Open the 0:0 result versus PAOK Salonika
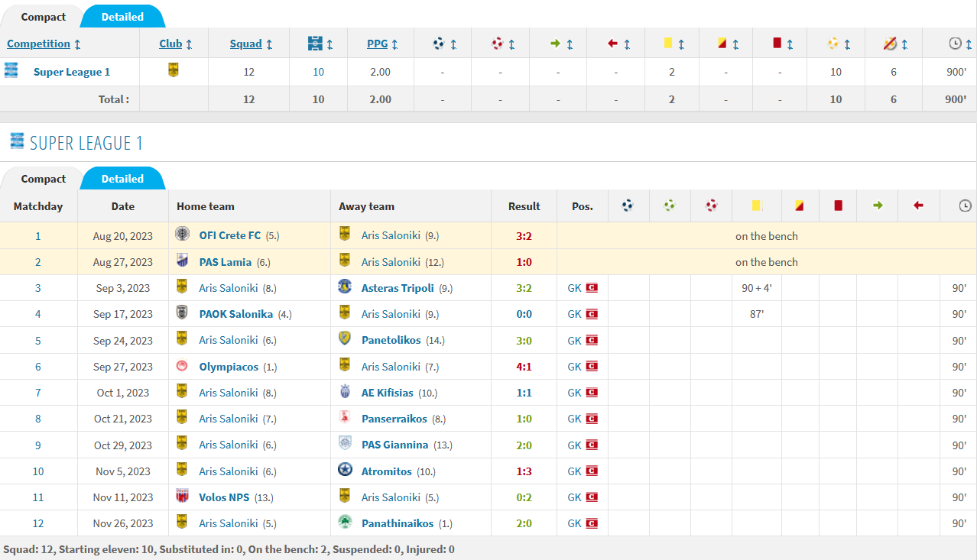 pos(524,314)
